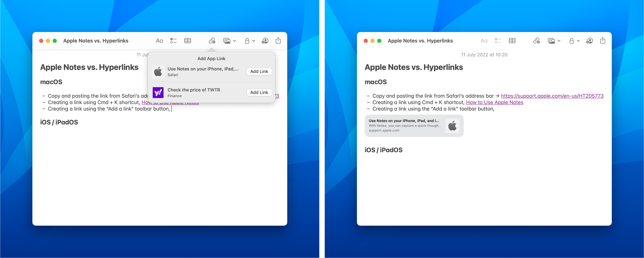Expand lock dropdown chevron in left window
The width and height of the screenshot is (644, 258).
click(254, 41)
